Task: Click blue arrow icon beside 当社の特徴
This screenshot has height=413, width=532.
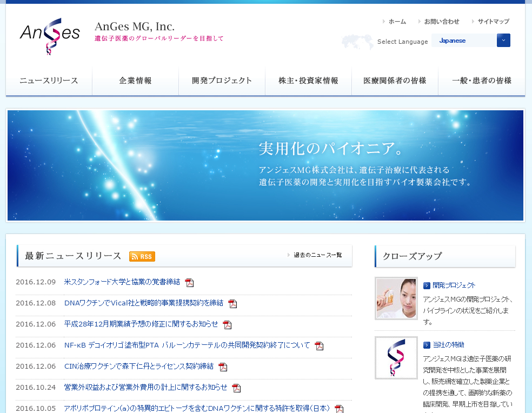Action: pyautogui.click(x=427, y=345)
